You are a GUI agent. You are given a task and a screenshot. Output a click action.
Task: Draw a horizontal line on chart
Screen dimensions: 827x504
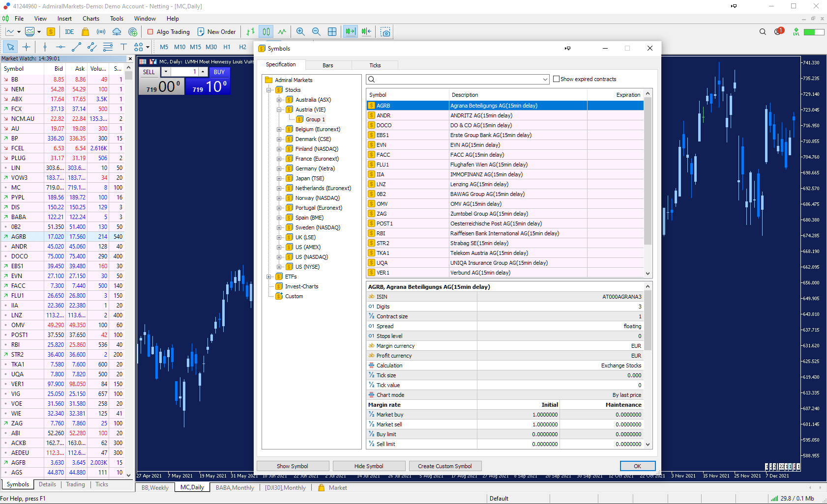pyautogui.click(x=60, y=47)
